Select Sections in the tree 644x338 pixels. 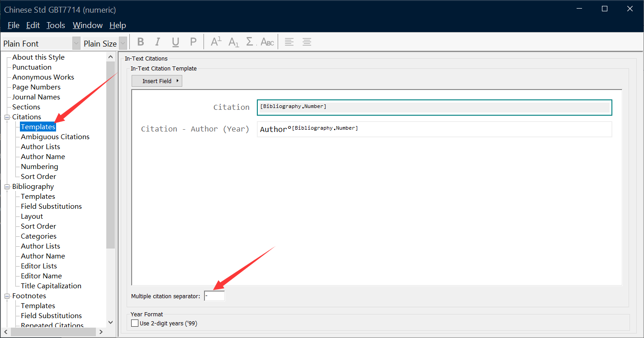(x=26, y=107)
